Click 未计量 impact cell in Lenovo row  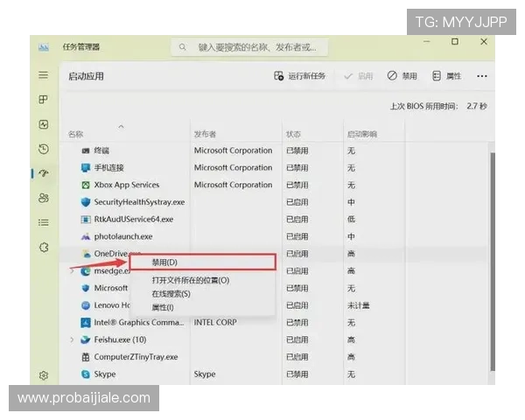[x=358, y=305]
